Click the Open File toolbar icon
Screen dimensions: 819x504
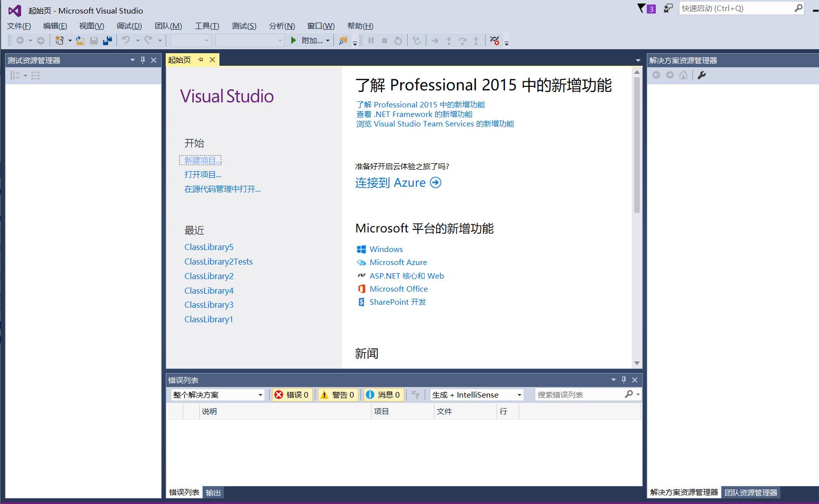[x=80, y=41]
